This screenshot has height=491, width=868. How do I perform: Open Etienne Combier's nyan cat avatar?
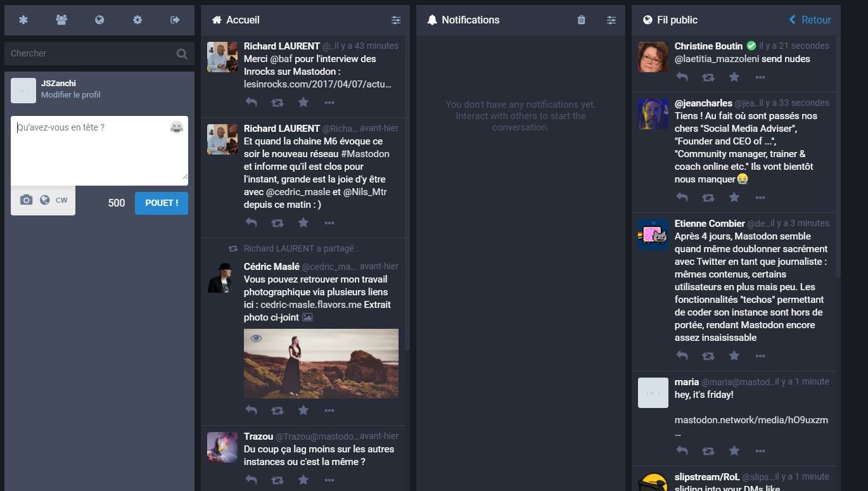pos(653,234)
